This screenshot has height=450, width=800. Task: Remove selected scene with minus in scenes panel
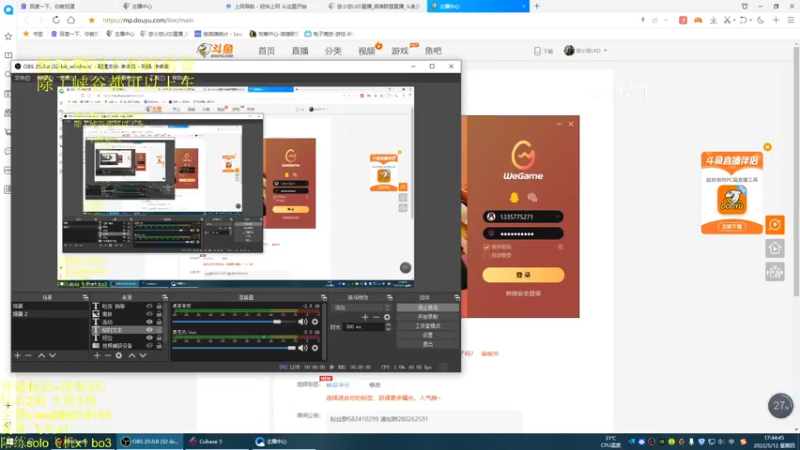(29, 355)
